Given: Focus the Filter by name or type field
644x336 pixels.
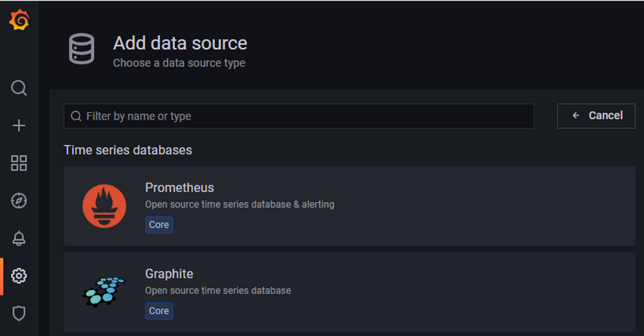Looking at the screenshot, I should (x=302, y=116).
